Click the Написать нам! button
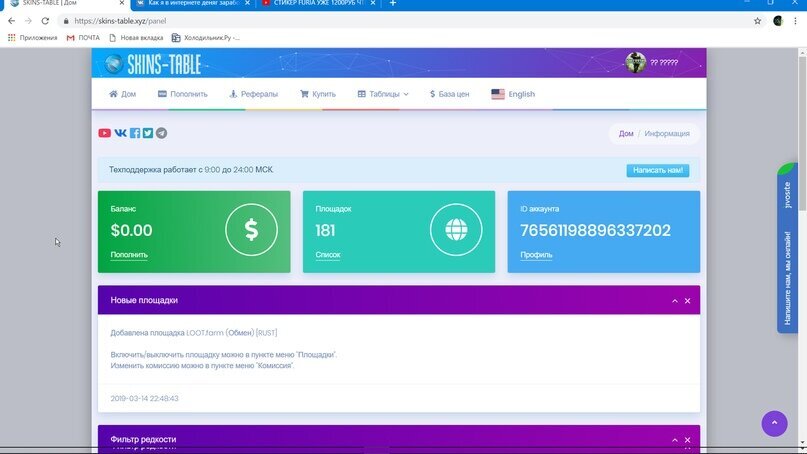Image resolution: width=807 pixels, height=454 pixels. click(658, 170)
